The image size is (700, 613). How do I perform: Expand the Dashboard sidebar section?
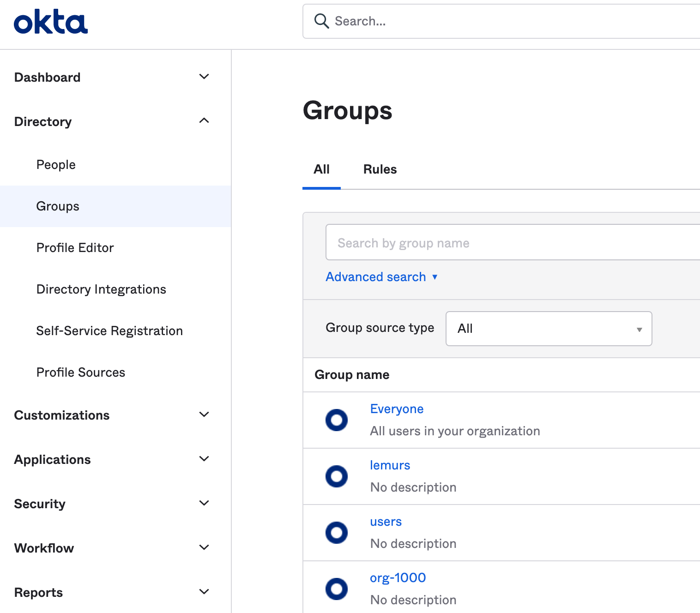coord(204,77)
